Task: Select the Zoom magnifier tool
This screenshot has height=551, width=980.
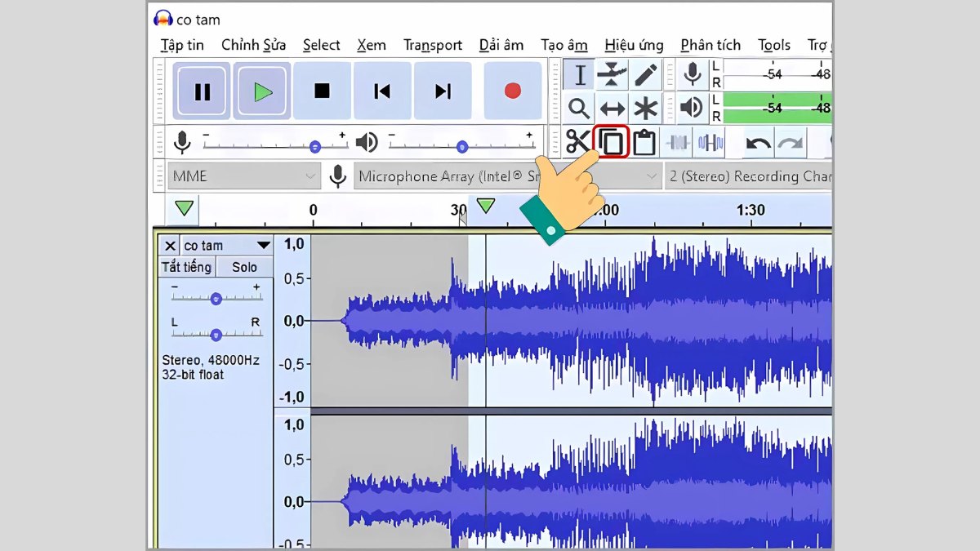Action: pyautogui.click(x=579, y=108)
